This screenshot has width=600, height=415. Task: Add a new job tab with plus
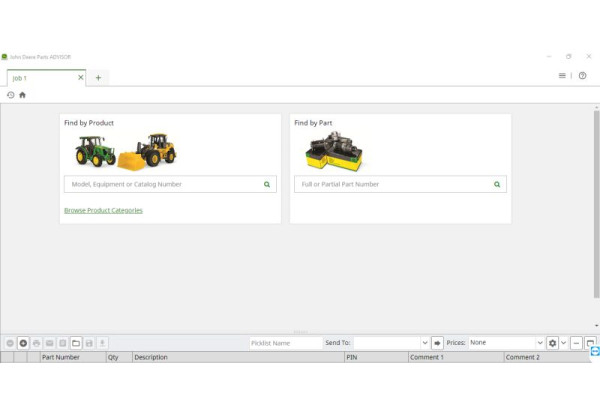pyautogui.click(x=98, y=77)
